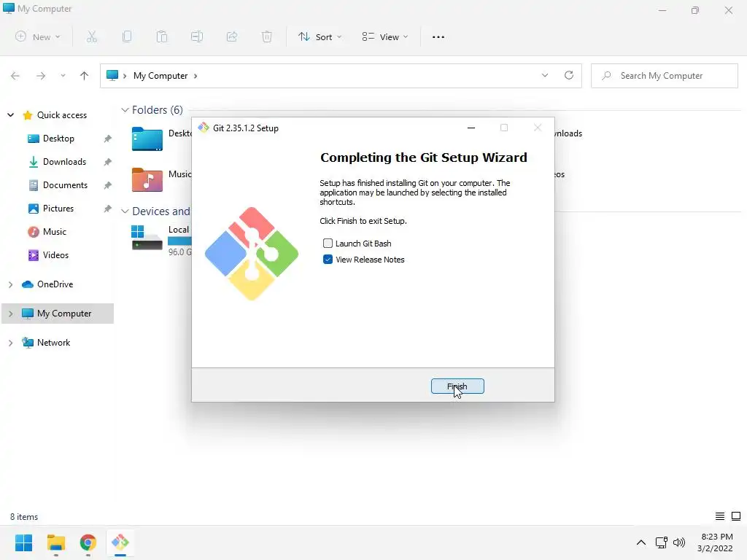The width and height of the screenshot is (747, 560).
Task: Collapse the Quick access tree node
Action: point(10,114)
